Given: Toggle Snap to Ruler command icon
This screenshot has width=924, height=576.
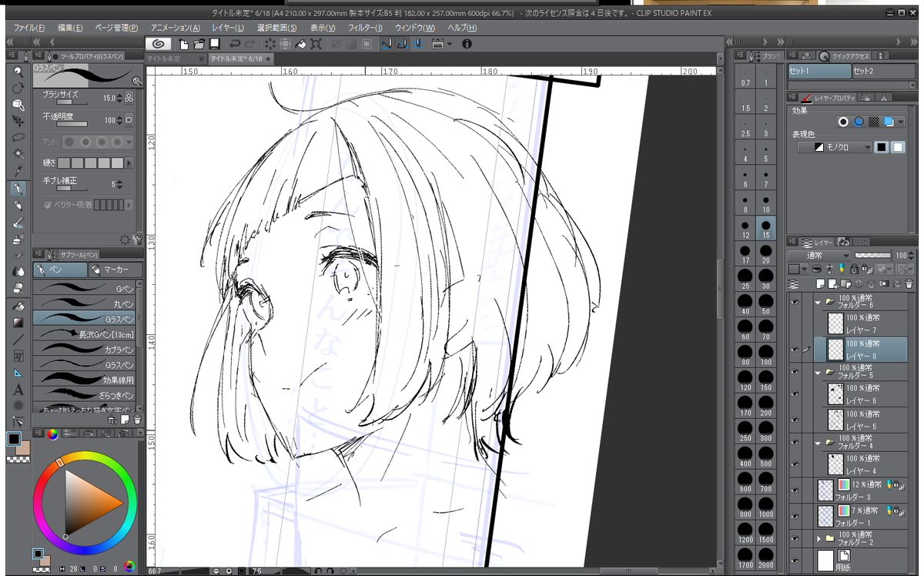Looking at the screenshot, I should (x=387, y=44).
